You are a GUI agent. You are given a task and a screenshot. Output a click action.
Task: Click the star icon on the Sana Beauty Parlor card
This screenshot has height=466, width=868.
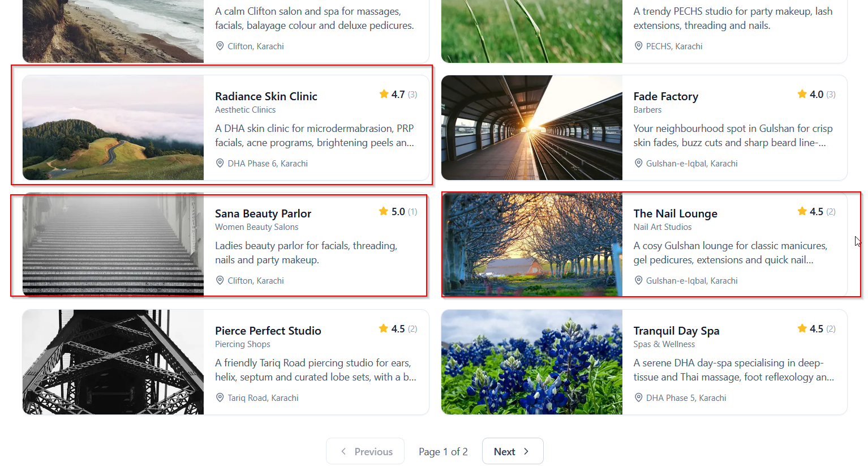pos(384,211)
